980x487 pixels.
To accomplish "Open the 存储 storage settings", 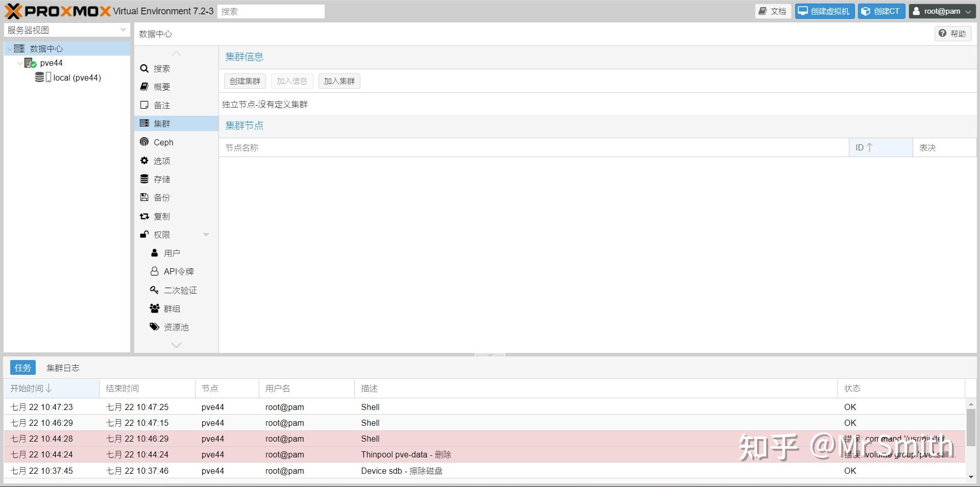I will 162,179.
